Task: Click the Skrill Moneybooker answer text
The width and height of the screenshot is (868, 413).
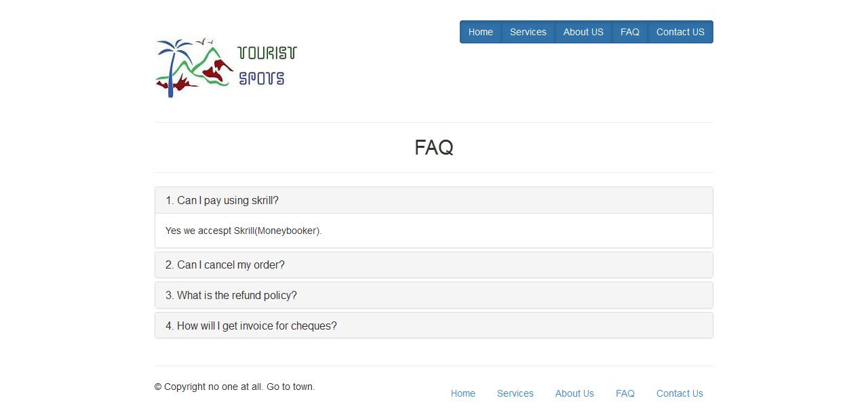Action: (x=243, y=231)
